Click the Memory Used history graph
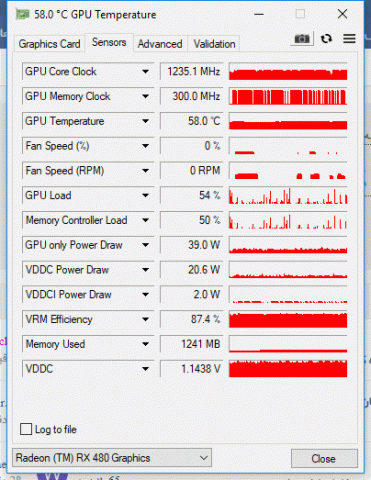Viewport: 371px width, 480px height. 288,344
